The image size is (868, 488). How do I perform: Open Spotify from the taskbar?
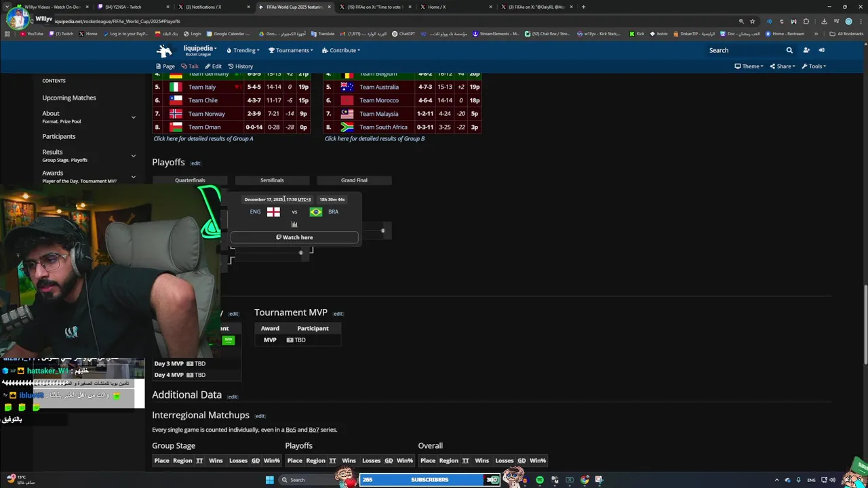pos(540,480)
